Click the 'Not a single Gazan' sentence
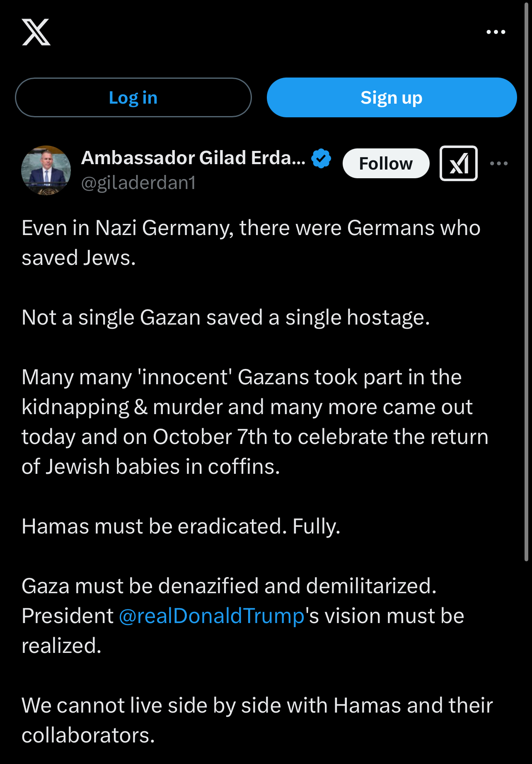Image resolution: width=532 pixels, height=764 pixels. pos(226,317)
